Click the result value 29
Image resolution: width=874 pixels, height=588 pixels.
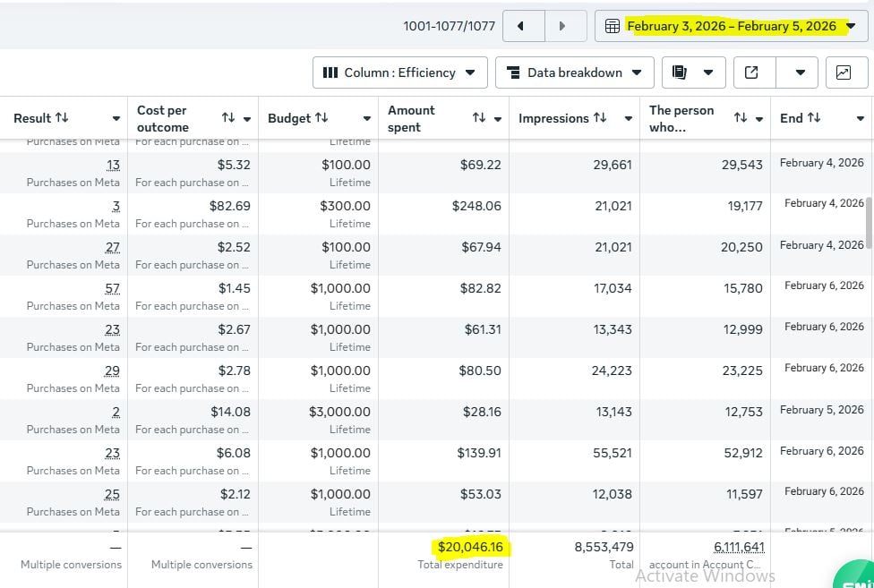[112, 371]
